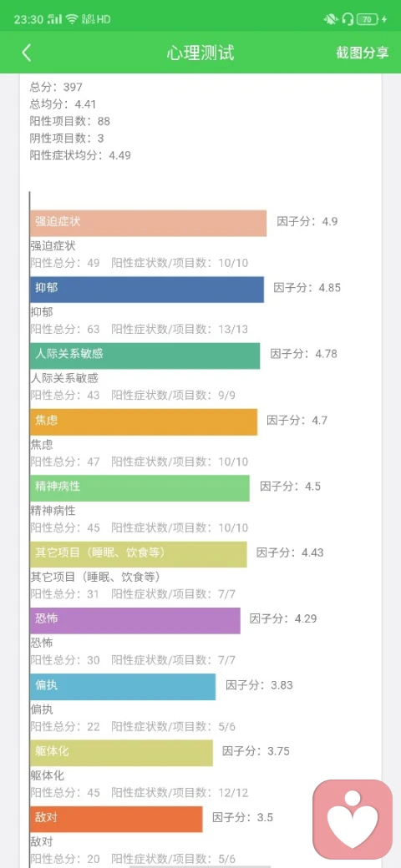
Task: Select the blue 抑郁 bar
Action: pyautogui.click(x=147, y=290)
